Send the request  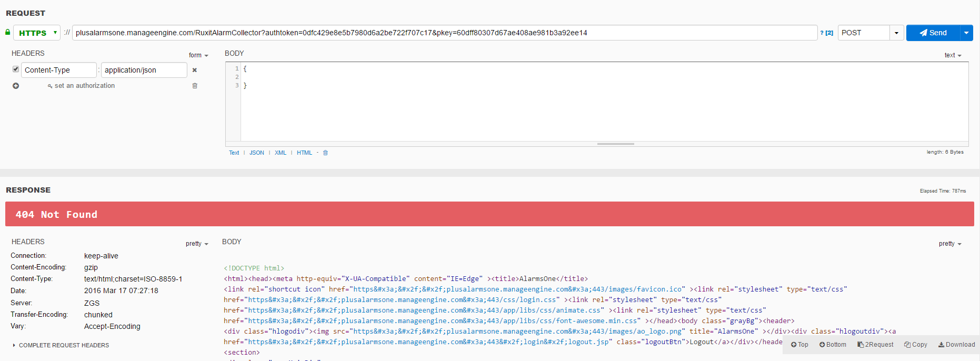point(933,33)
